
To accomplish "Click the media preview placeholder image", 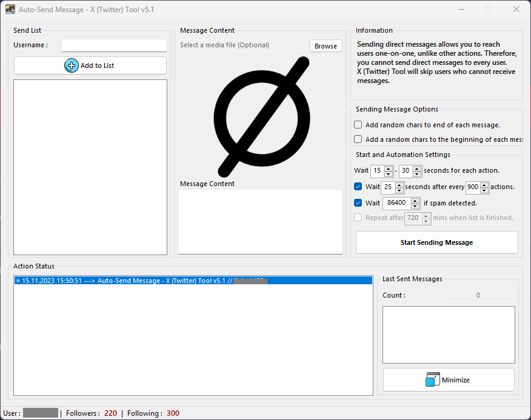I will pyautogui.click(x=261, y=117).
